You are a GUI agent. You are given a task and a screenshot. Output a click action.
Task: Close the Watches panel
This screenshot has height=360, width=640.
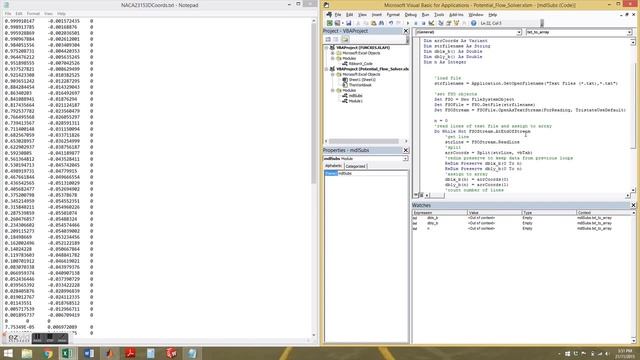pyautogui.click(x=633, y=205)
